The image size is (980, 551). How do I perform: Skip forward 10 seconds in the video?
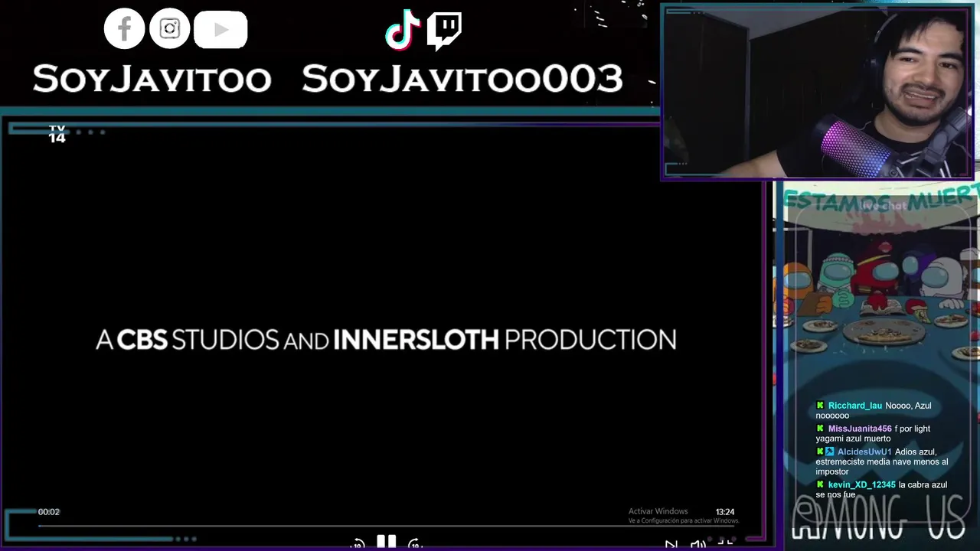point(414,545)
